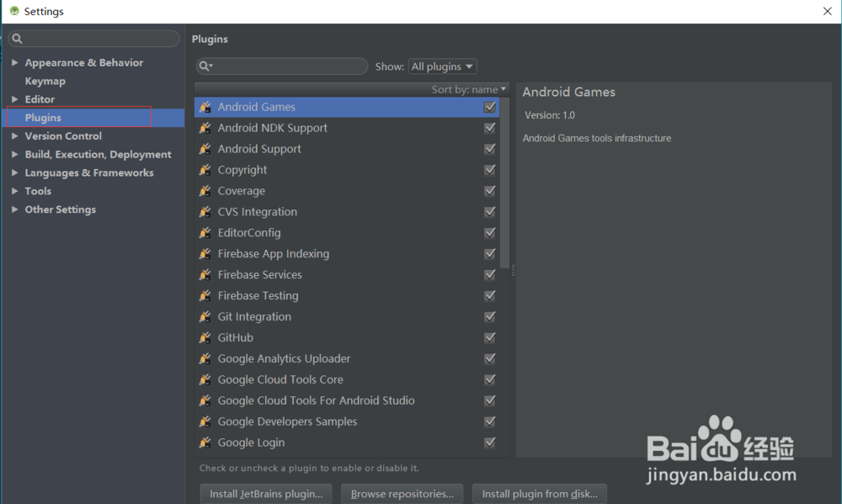Toggle the GitHub plugin checkbox
Image resolution: width=842 pixels, height=504 pixels.
click(x=490, y=337)
